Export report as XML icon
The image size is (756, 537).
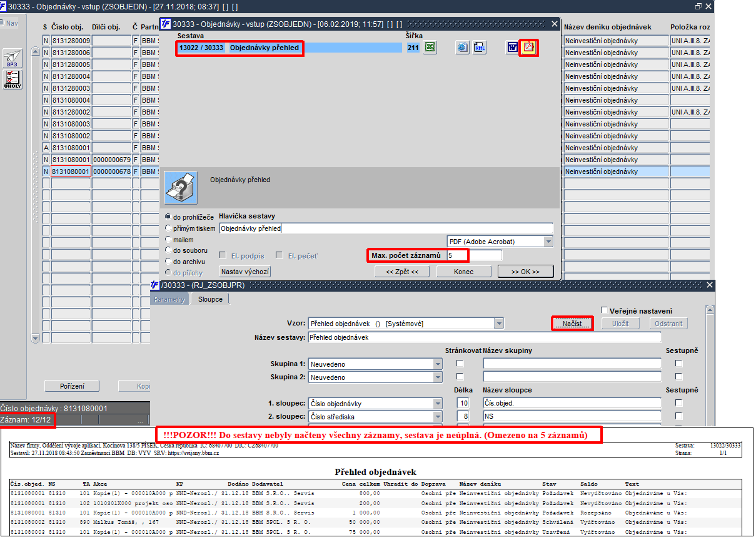(480, 48)
